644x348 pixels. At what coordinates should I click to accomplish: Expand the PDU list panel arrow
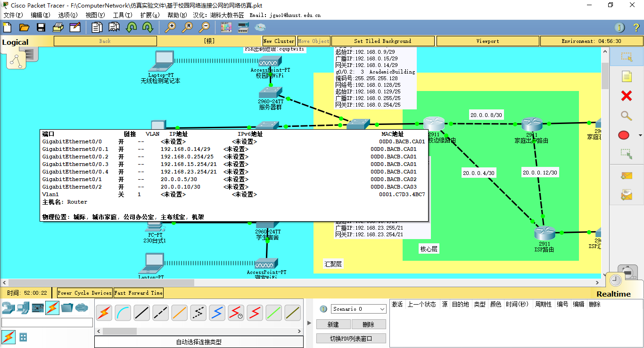pyautogui.click(x=309, y=323)
